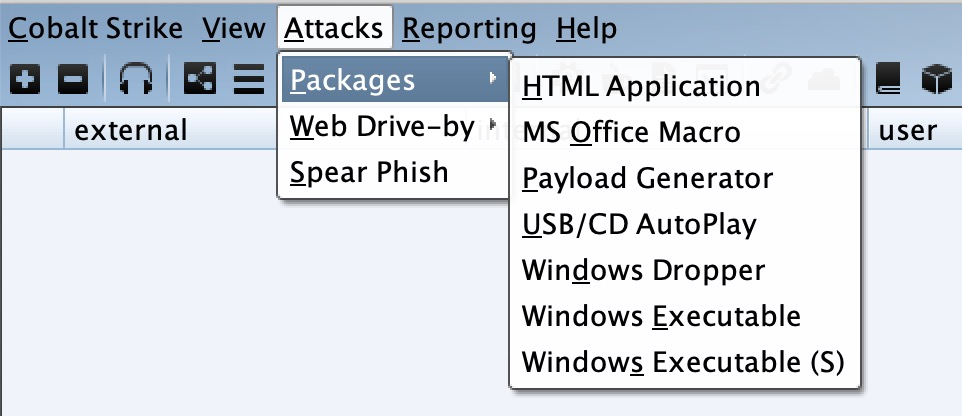Open the View menu
962x416 pixels.
point(234,28)
